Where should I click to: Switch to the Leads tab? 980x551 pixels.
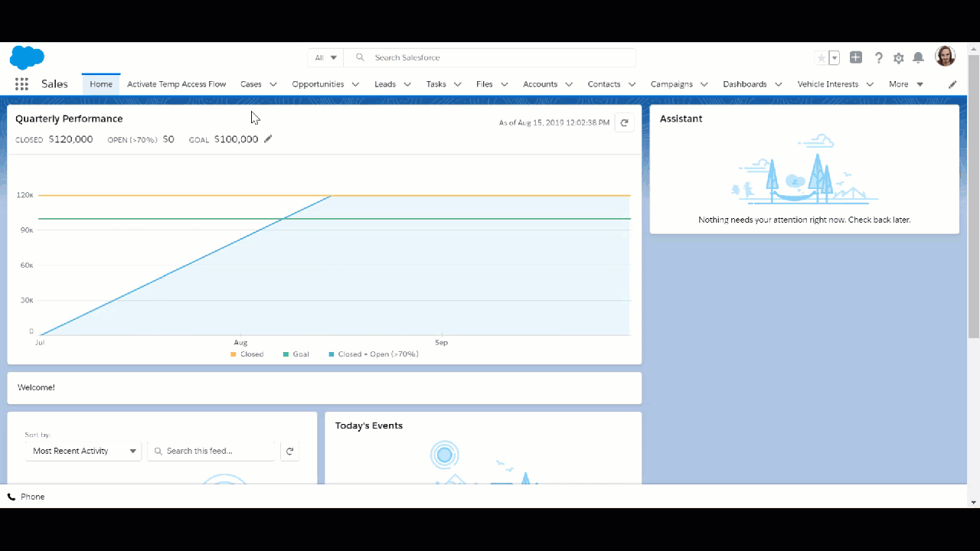385,84
